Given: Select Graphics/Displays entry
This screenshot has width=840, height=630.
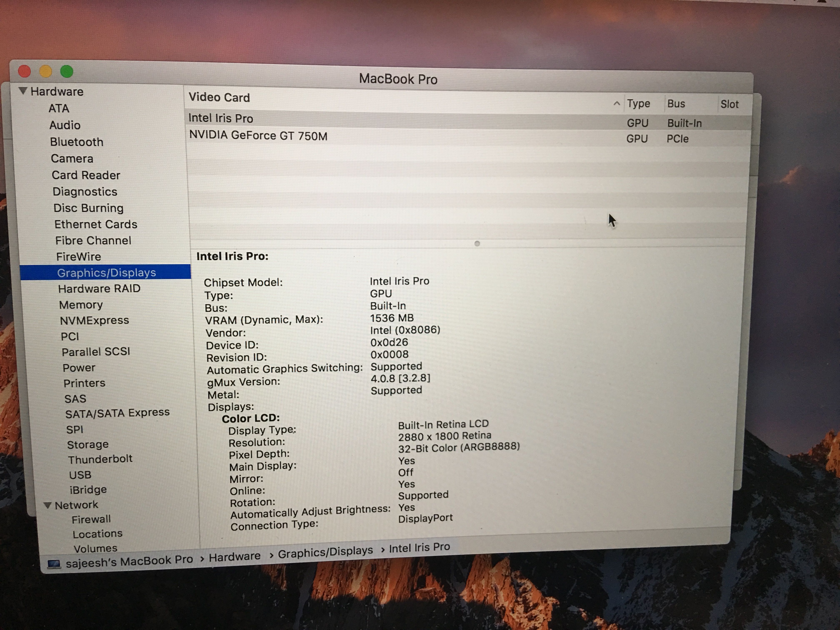Looking at the screenshot, I should pos(106,272).
